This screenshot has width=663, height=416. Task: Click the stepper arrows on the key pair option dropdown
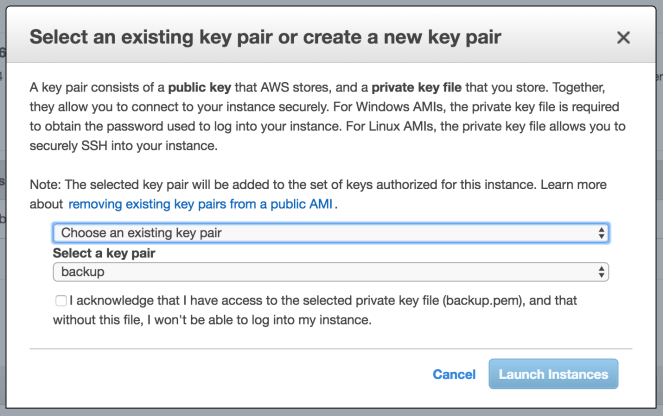(x=601, y=233)
